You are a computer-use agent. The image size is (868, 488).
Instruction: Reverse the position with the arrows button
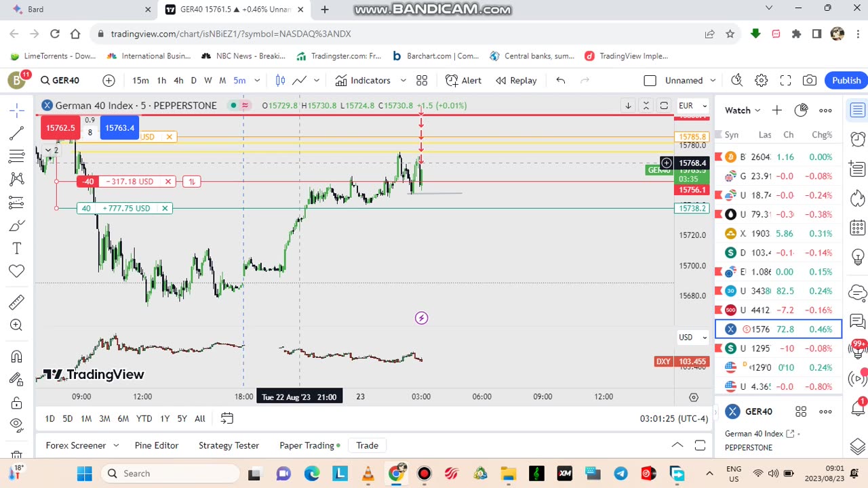click(192, 181)
